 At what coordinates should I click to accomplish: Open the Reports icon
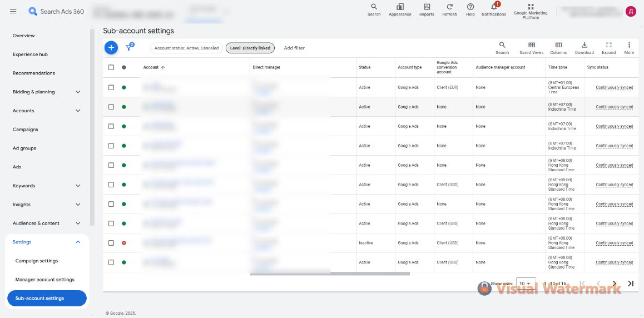(427, 10)
